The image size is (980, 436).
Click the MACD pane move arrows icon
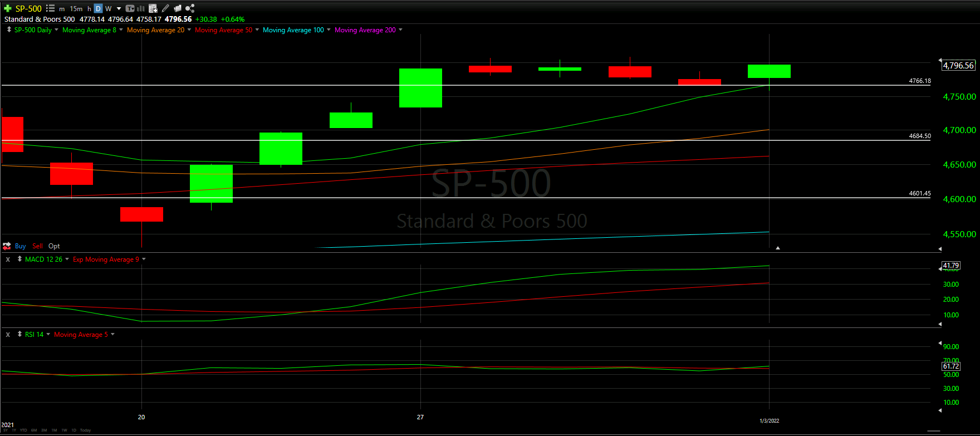point(19,259)
